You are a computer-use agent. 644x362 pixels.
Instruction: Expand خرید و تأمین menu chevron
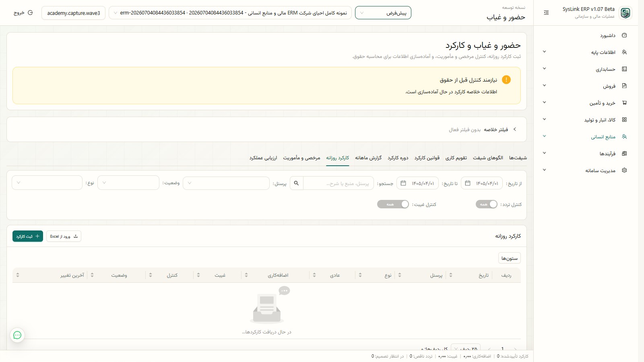[x=544, y=103]
